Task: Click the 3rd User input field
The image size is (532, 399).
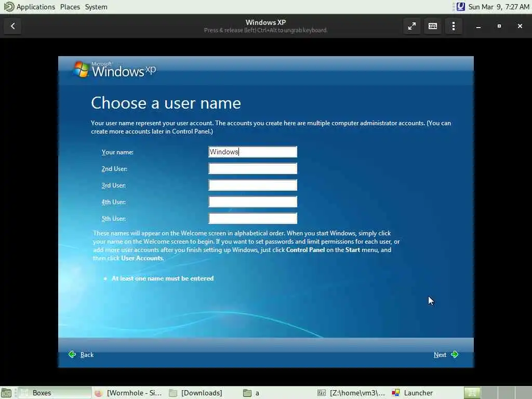Action: click(x=253, y=185)
